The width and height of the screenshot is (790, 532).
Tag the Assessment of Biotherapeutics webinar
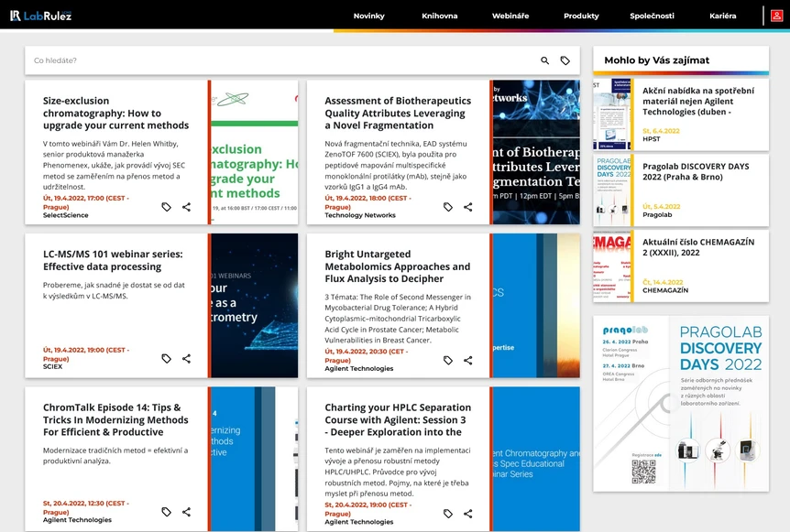(x=448, y=207)
